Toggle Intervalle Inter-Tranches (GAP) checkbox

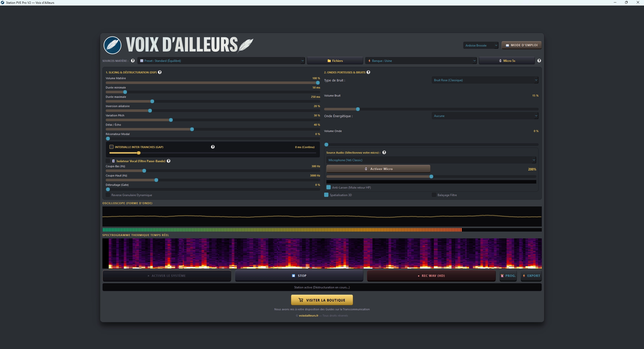coord(111,147)
